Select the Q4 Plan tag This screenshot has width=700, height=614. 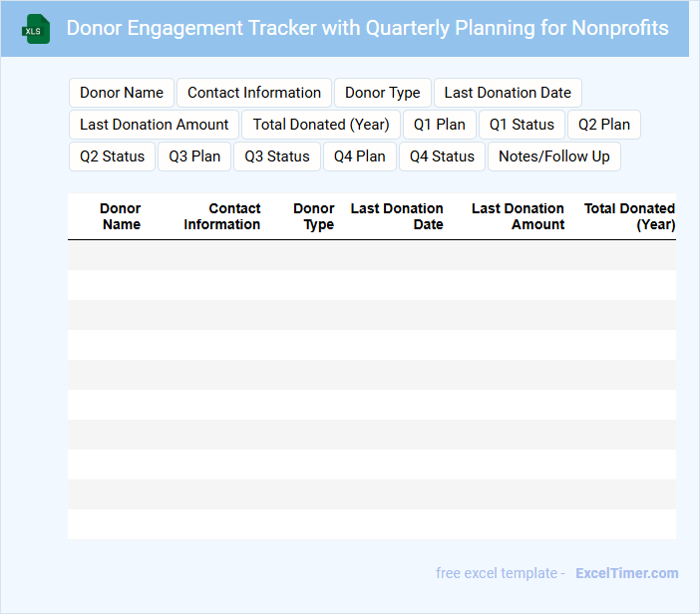pos(360,156)
